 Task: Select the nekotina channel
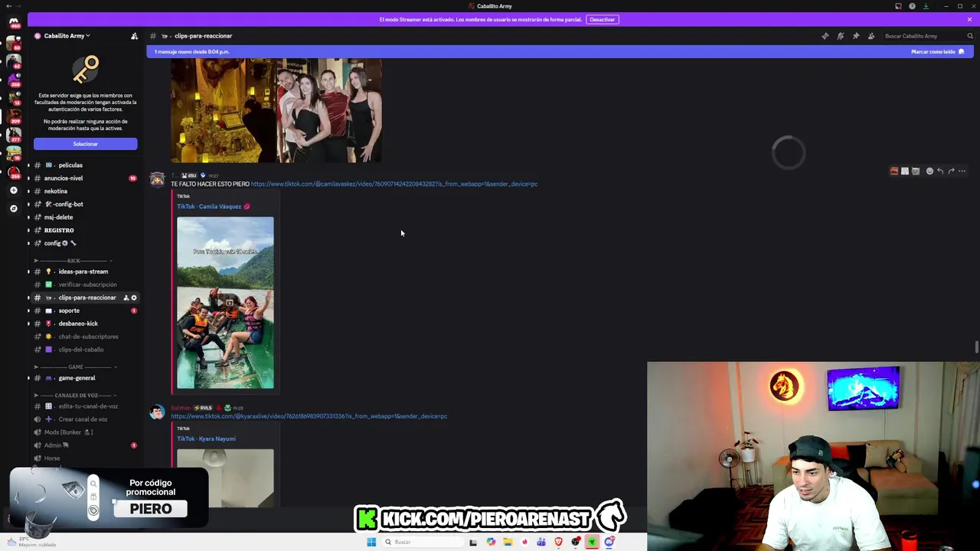[x=85, y=191]
